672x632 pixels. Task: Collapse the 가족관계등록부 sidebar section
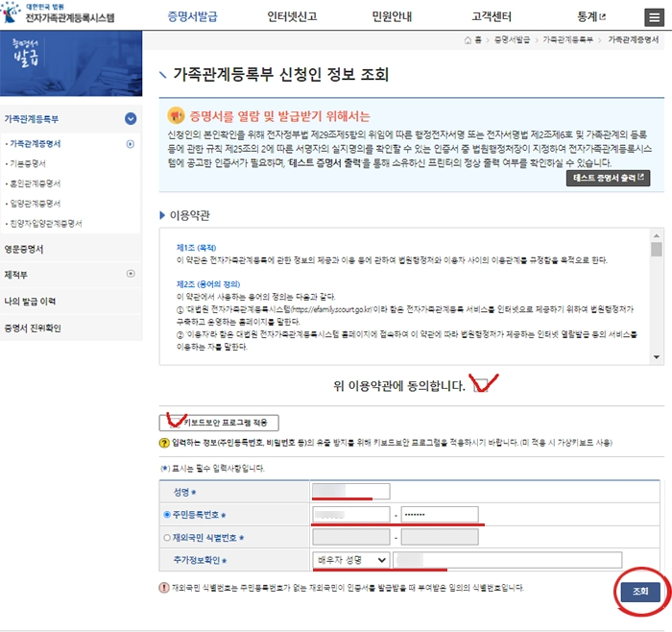(131, 119)
